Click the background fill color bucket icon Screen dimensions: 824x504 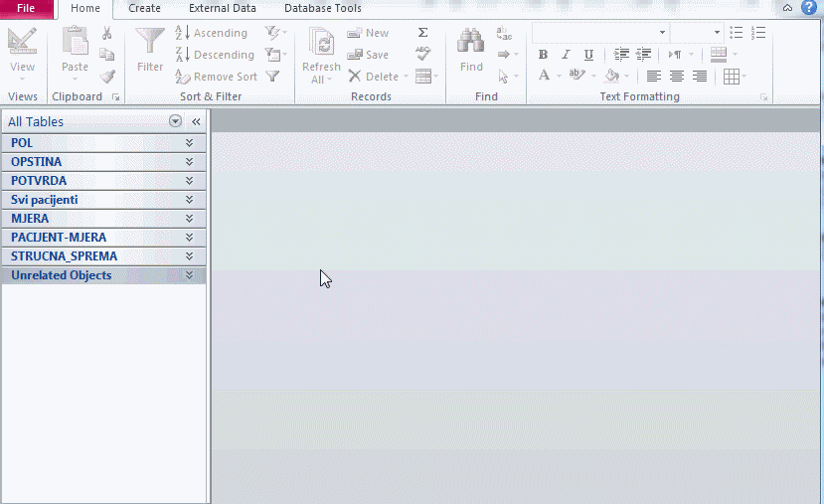point(612,77)
